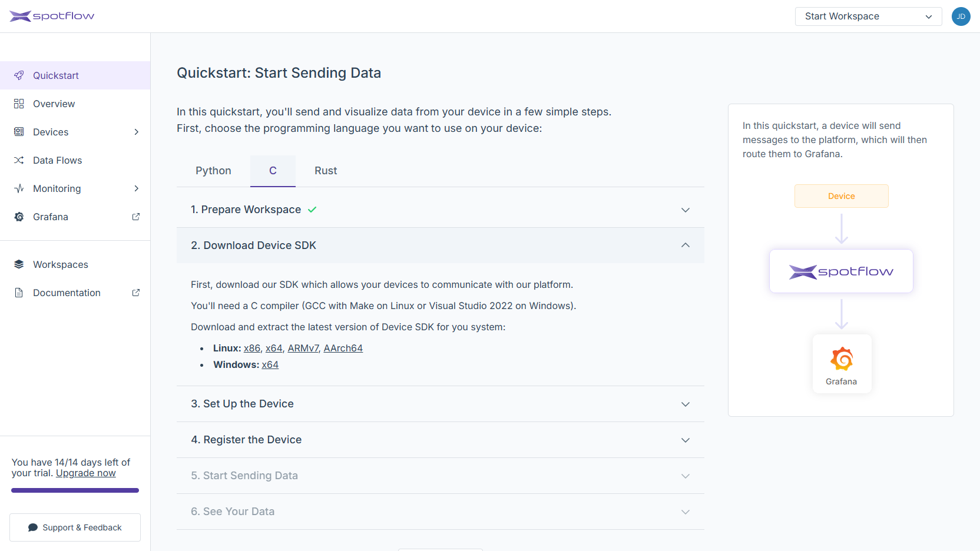
Task: Click external link icon next to Grafana
Action: click(x=136, y=217)
